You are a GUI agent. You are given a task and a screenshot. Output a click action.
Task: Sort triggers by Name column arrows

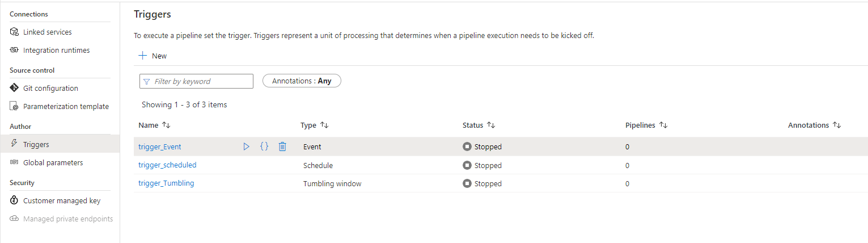pos(166,125)
